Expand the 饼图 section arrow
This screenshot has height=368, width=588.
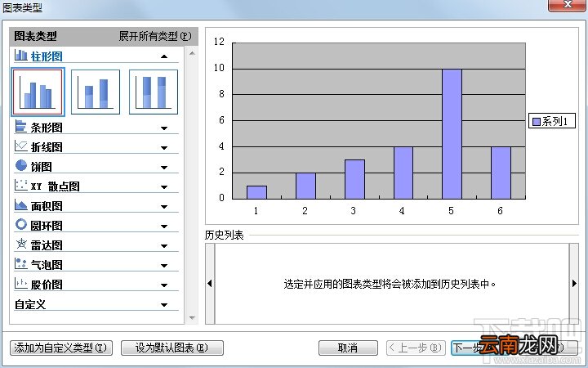click(164, 168)
